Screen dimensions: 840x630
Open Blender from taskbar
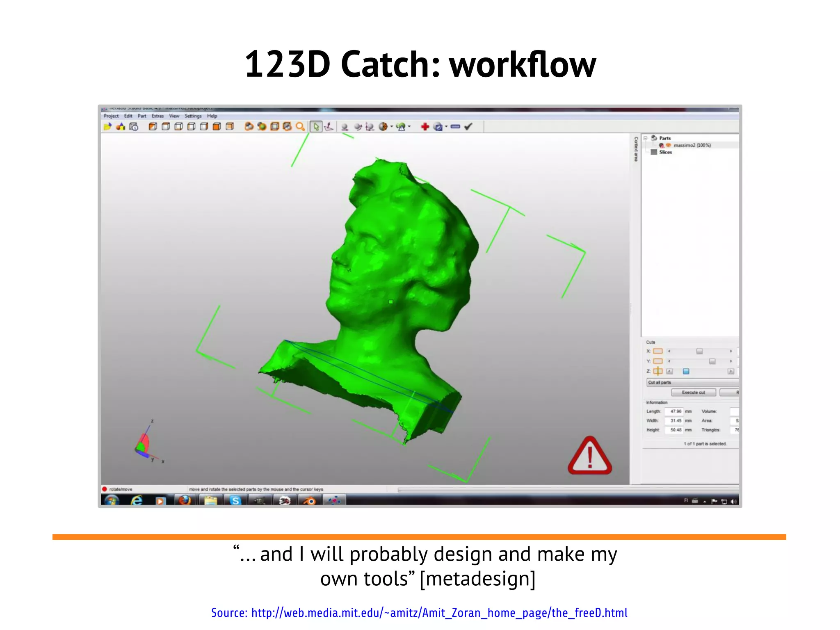310,500
